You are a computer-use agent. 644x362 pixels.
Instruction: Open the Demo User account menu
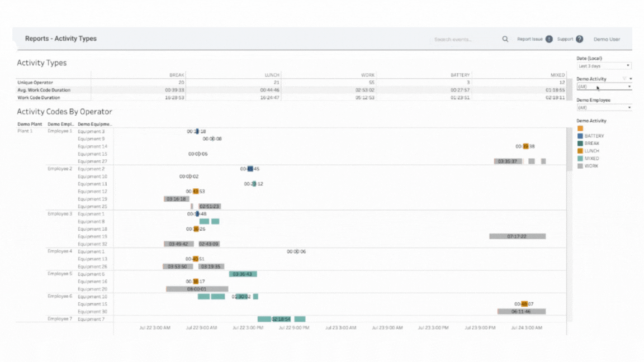[607, 39]
